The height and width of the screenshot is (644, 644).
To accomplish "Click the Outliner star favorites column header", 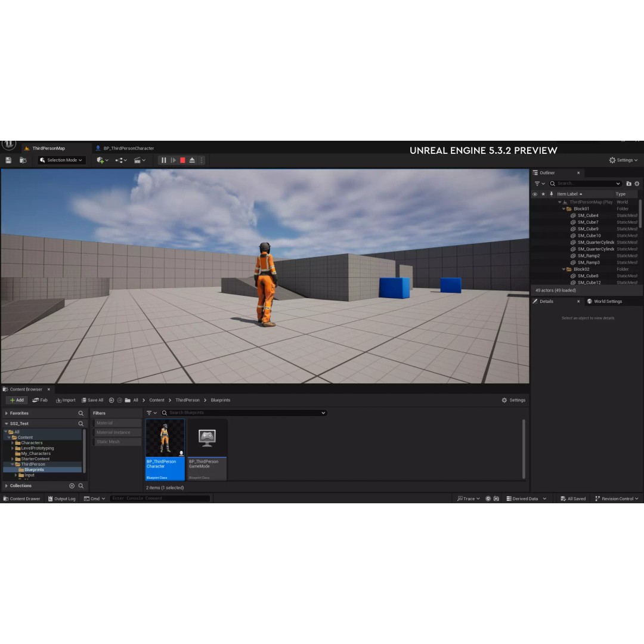I will tap(543, 194).
